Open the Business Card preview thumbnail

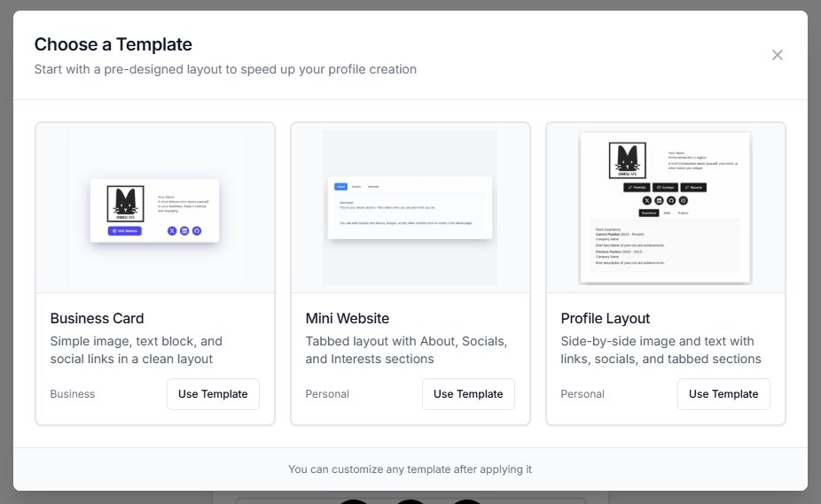coord(155,208)
